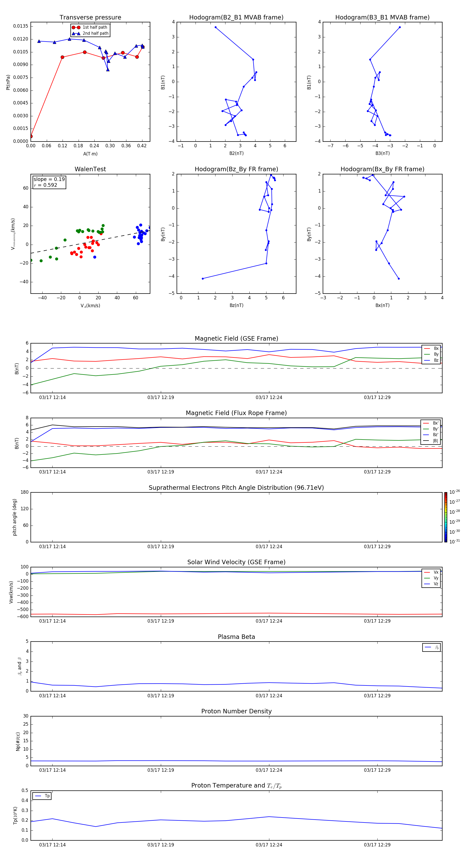Click the 'B2(nT)' axis label
The height and width of the screenshot is (868, 473).
click(x=236, y=153)
